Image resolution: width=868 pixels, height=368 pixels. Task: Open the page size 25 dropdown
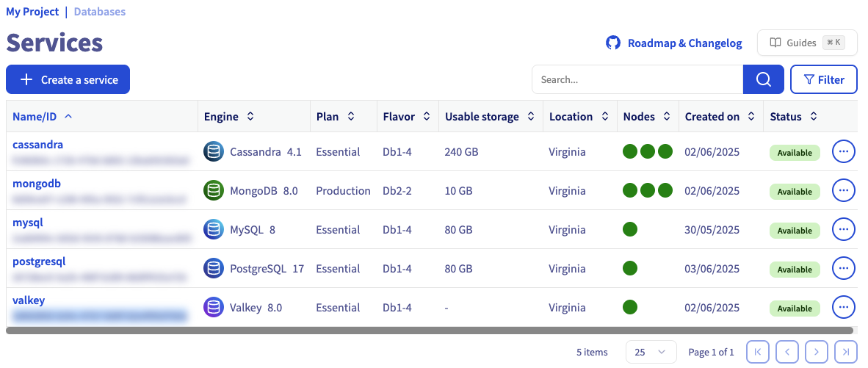pos(651,352)
